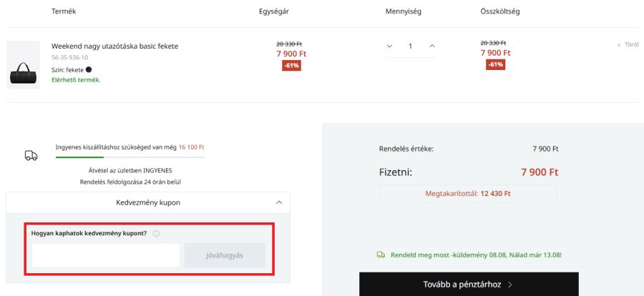The width and height of the screenshot is (644, 296).
Task: Click the free shipping progress bar
Action: (x=130, y=156)
